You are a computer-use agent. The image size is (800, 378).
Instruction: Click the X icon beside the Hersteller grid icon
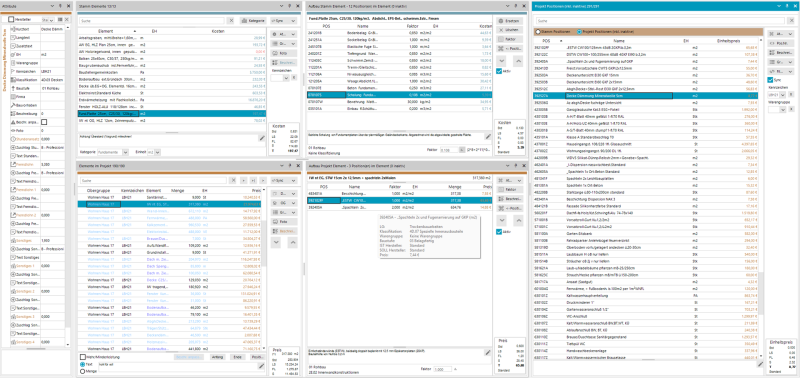(x=67, y=19)
